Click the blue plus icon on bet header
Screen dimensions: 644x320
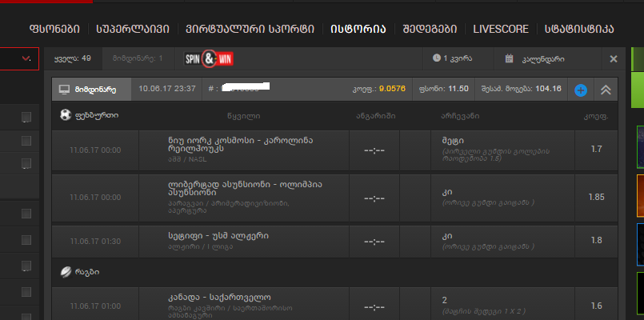click(x=581, y=90)
